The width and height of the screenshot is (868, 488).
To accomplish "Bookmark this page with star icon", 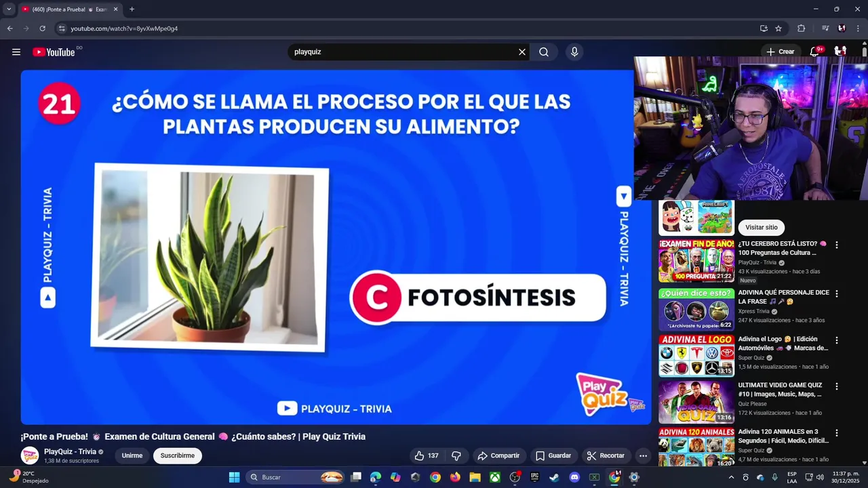I will 778,28.
